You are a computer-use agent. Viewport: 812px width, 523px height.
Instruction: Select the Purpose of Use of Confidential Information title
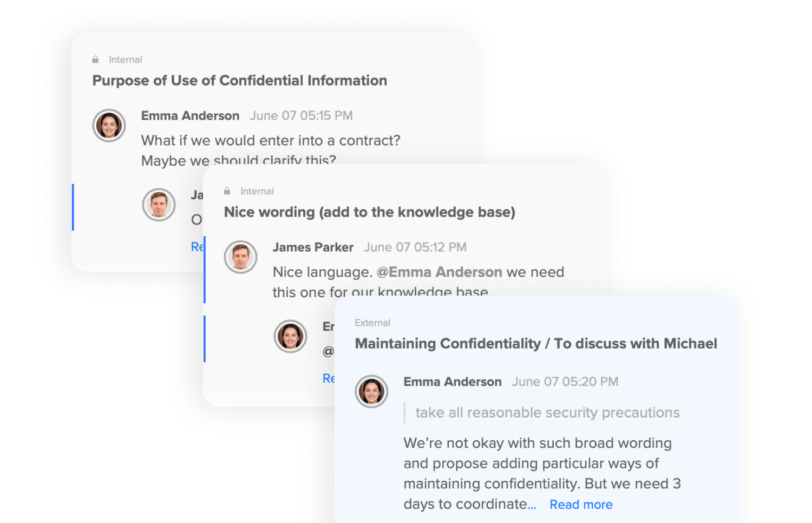tap(239, 81)
